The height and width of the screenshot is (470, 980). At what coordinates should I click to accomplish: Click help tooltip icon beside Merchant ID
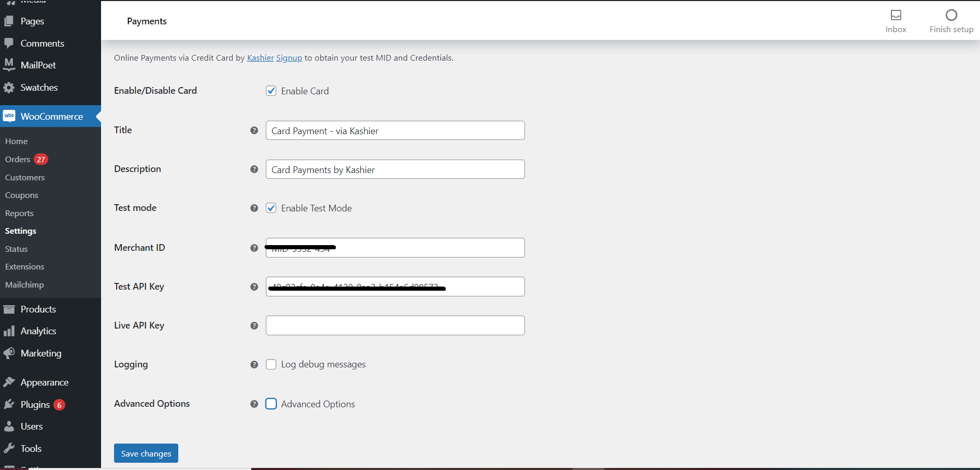point(254,248)
